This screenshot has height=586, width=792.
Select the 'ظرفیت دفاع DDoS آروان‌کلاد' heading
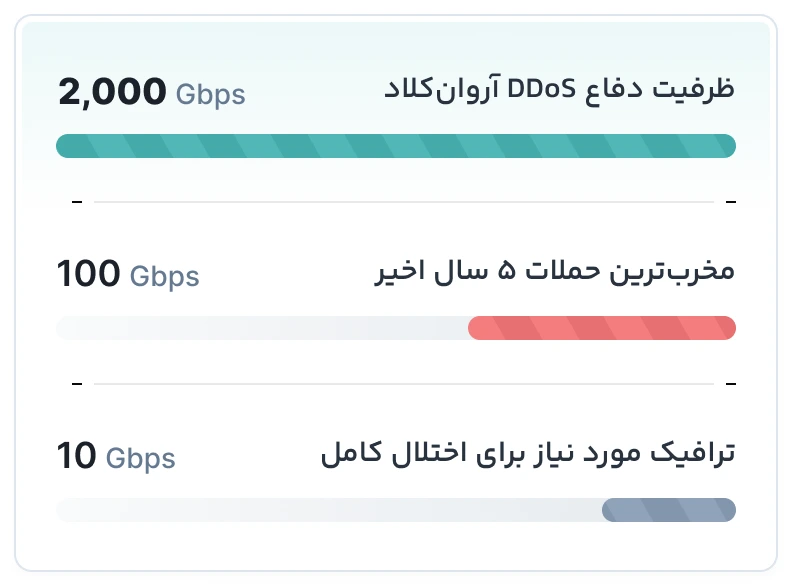click(559, 89)
